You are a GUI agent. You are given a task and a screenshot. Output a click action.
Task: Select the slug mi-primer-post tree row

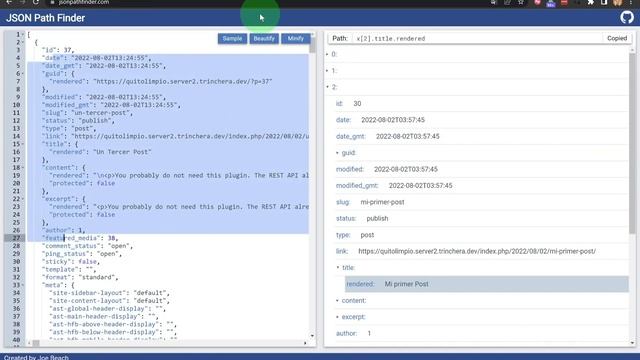point(482,202)
